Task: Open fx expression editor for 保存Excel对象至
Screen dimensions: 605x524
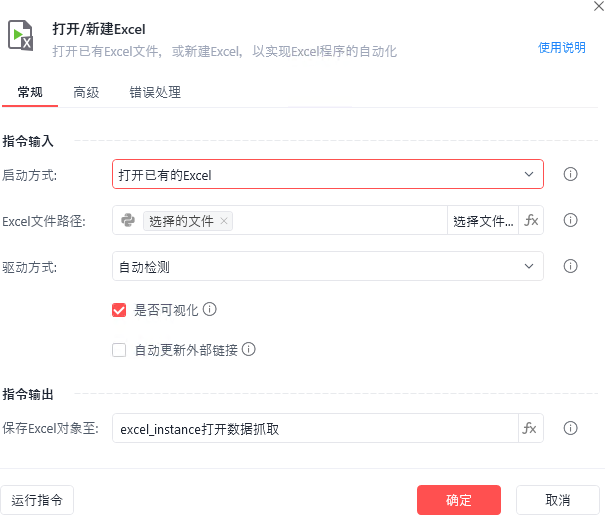Action: [x=531, y=428]
